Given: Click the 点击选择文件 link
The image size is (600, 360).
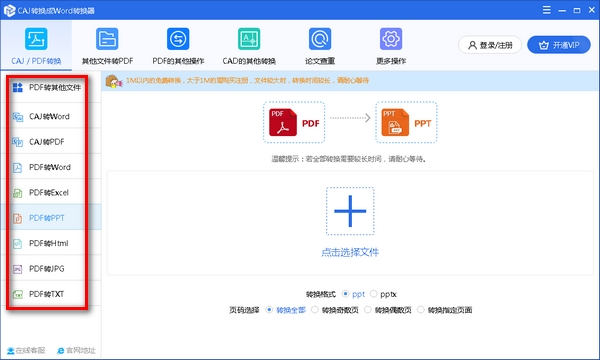Looking at the screenshot, I should [350, 252].
